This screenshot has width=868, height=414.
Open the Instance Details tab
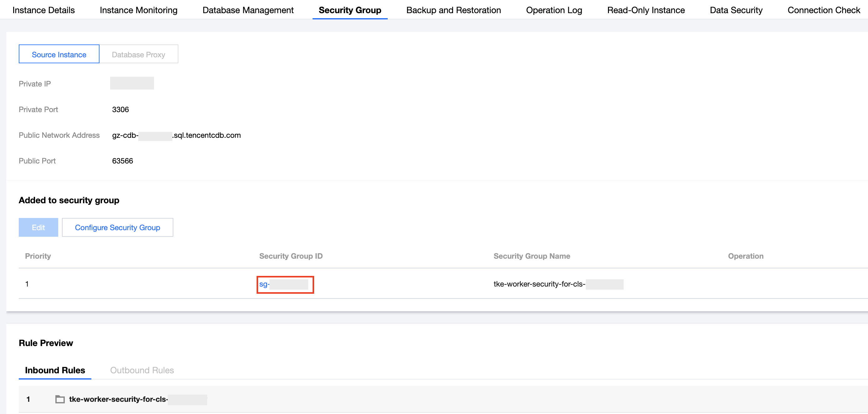click(43, 10)
